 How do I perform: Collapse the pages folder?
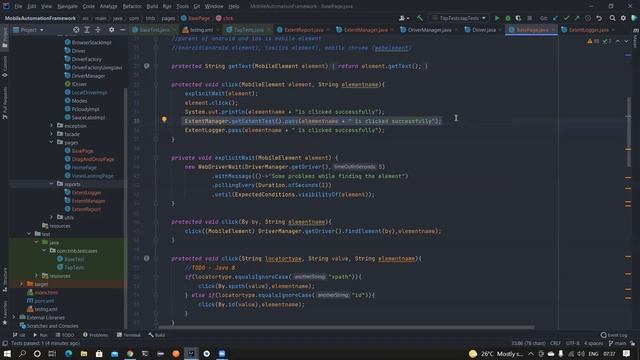[x=51, y=142]
